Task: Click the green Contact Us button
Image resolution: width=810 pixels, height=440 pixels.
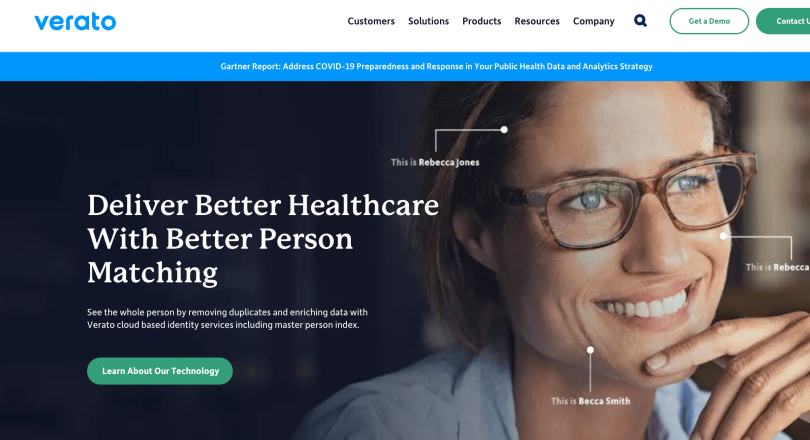Action: [x=784, y=21]
